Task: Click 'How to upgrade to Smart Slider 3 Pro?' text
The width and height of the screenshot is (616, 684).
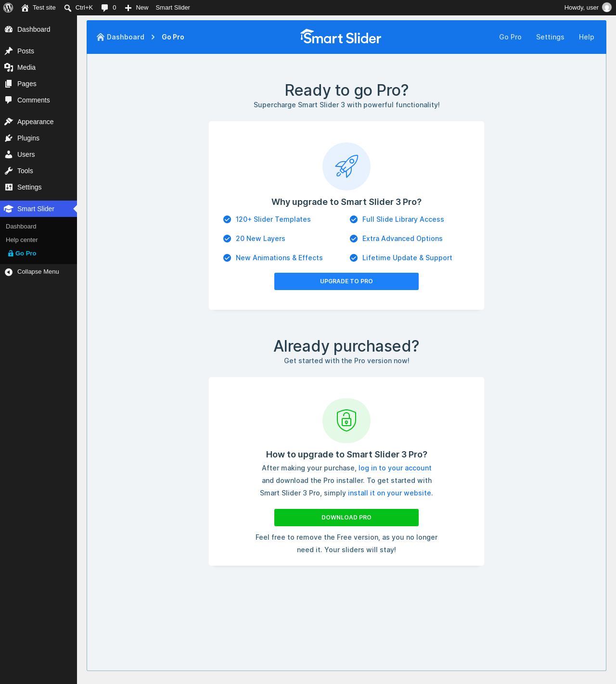Action: (346, 455)
